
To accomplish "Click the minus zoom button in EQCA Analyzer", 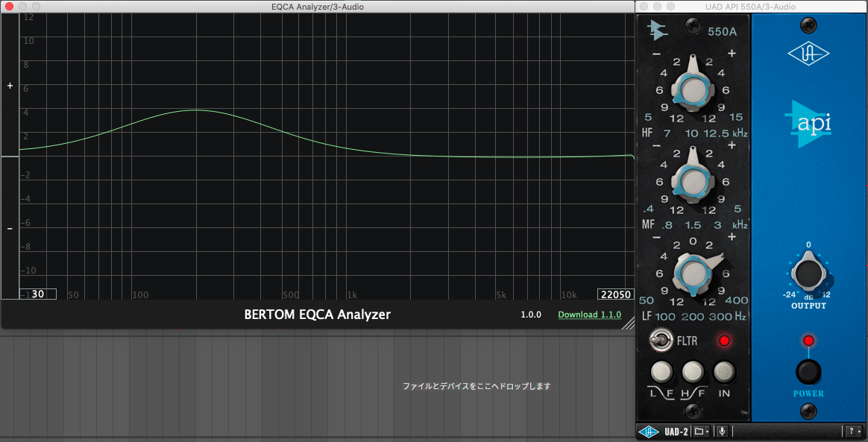I will click(10, 229).
